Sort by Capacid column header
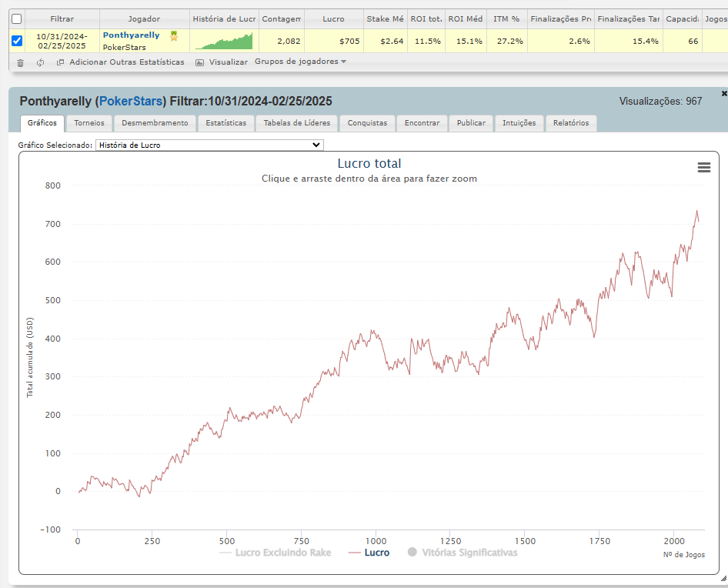This screenshot has height=588, width=728. click(683, 19)
